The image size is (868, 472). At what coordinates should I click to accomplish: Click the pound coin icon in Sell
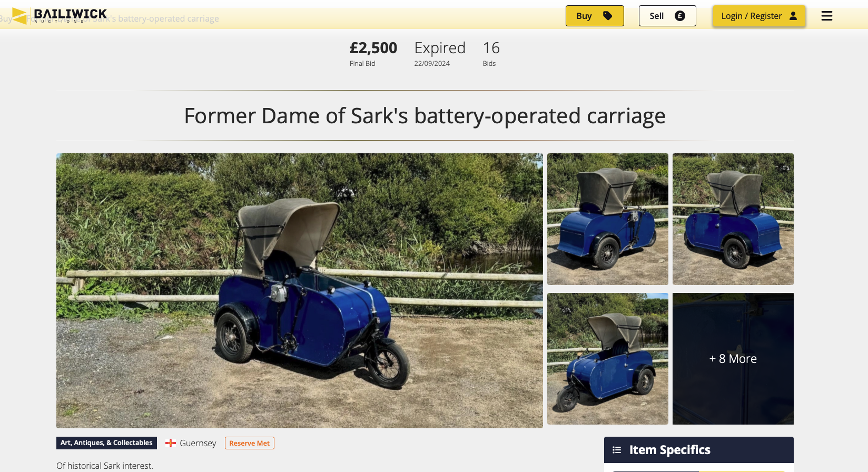click(680, 16)
